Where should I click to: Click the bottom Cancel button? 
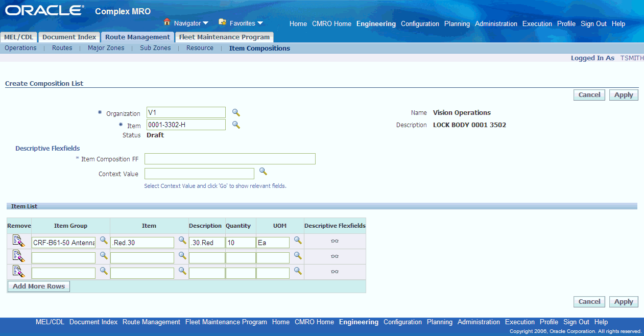[589, 302]
